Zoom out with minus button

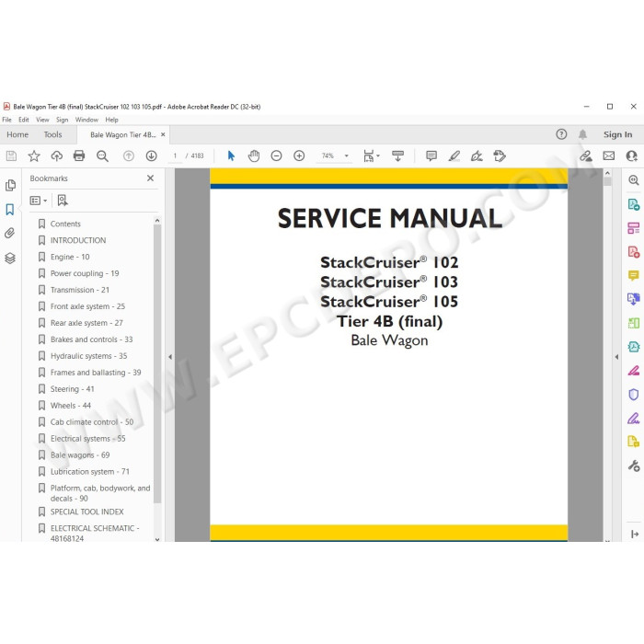coord(276,155)
